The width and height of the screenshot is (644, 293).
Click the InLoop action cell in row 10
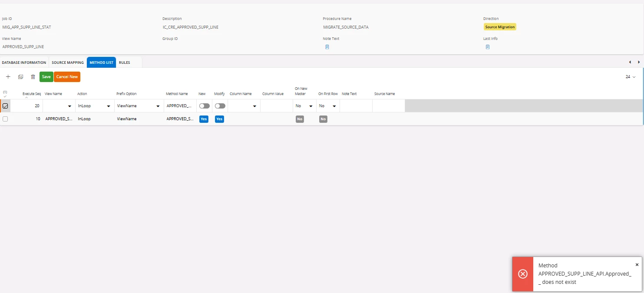pos(84,119)
